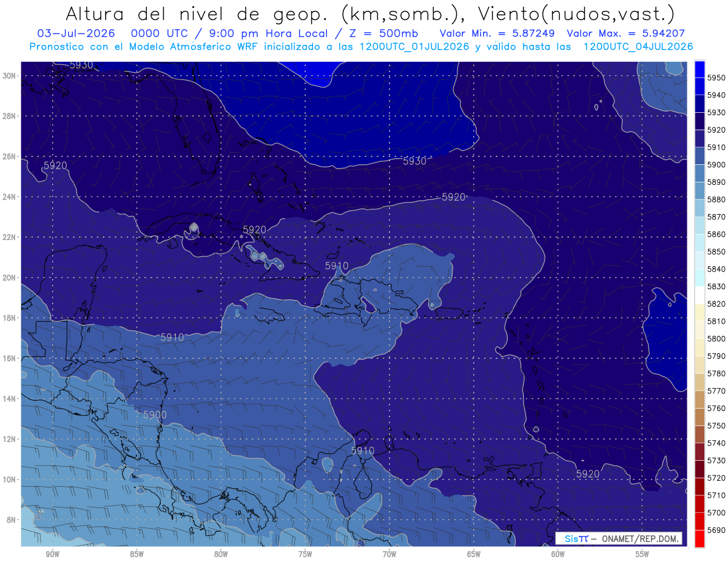This screenshot has width=728, height=562.
Task: Click the 75W longitude axis label
Action: (x=305, y=554)
